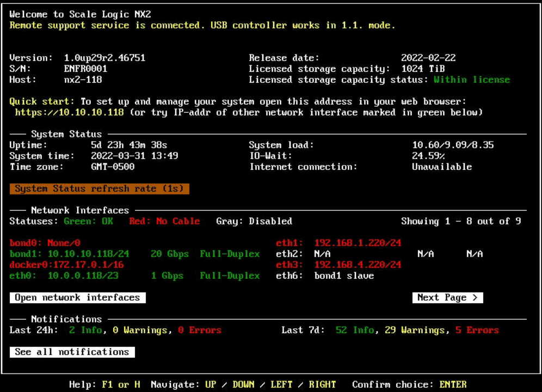Select docker0:172.17.0.1/16 interface entry
This screenshot has height=392, width=542.
coord(67,265)
